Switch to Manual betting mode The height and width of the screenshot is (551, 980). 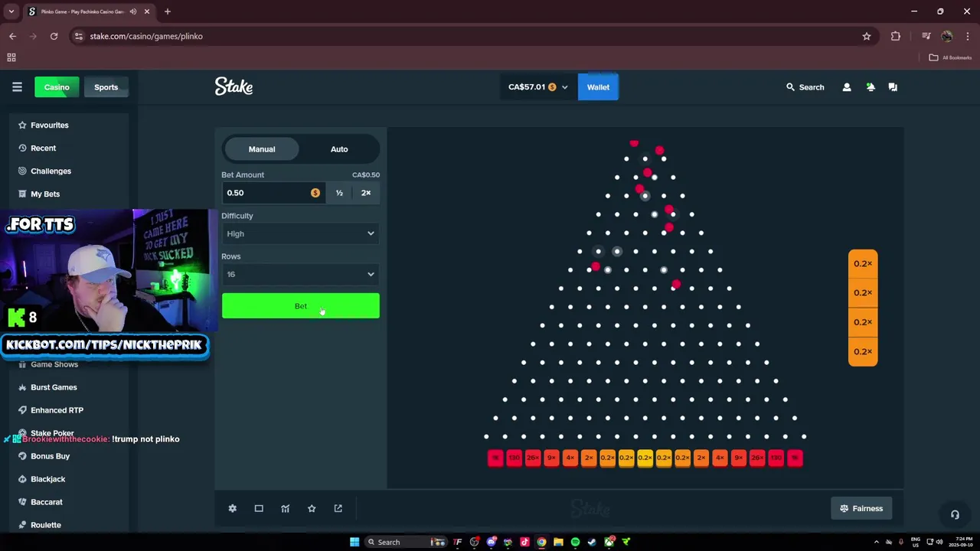[262, 149]
